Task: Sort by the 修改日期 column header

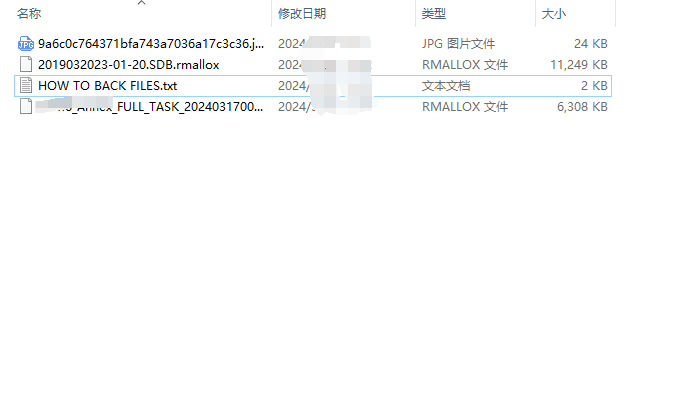Action: 302,14
